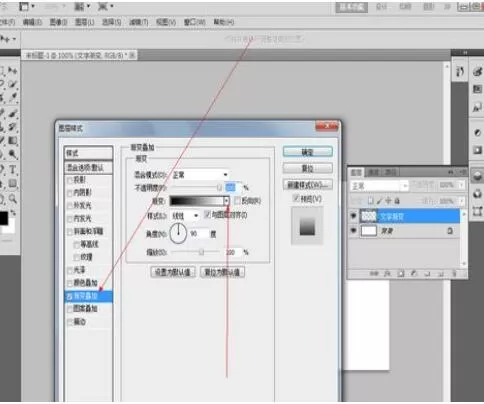Screen dimensions: 484x404
Task: Click the add layer mask icon
Action: [x=401, y=274]
